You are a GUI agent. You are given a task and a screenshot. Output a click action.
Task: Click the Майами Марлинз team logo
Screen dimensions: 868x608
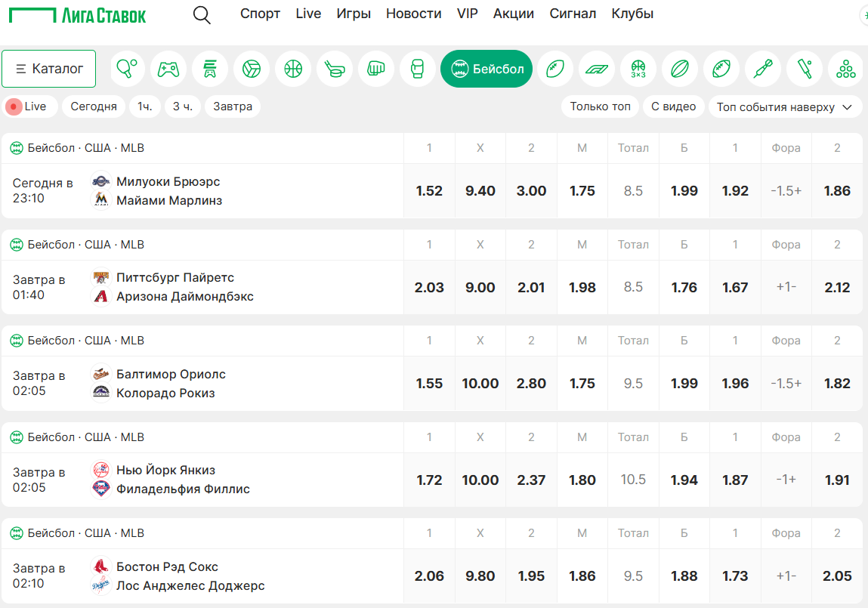tap(100, 199)
